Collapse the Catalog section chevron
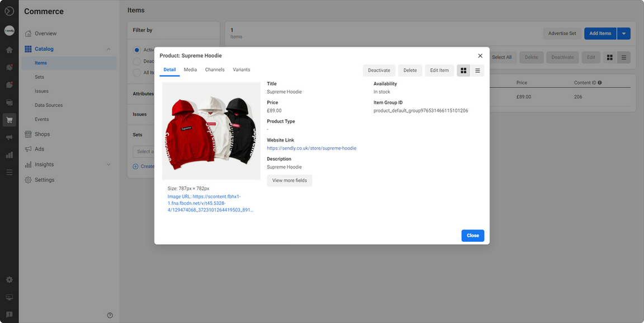The width and height of the screenshot is (644, 323). (108, 49)
